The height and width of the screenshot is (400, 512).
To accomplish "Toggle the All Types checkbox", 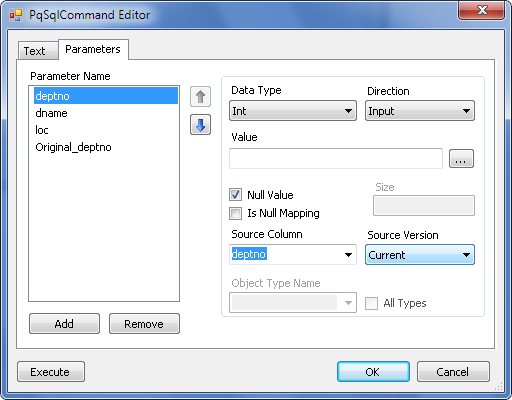I will click(371, 303).
